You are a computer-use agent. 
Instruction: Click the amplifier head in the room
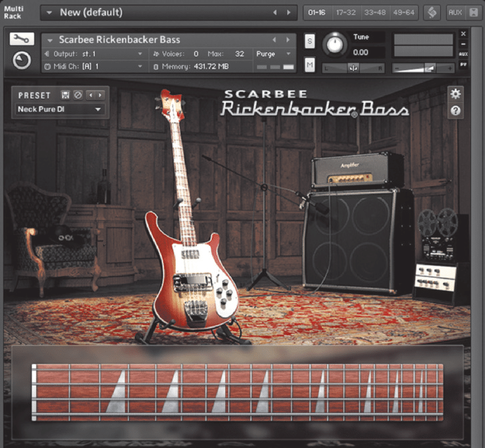click(358, 170)
